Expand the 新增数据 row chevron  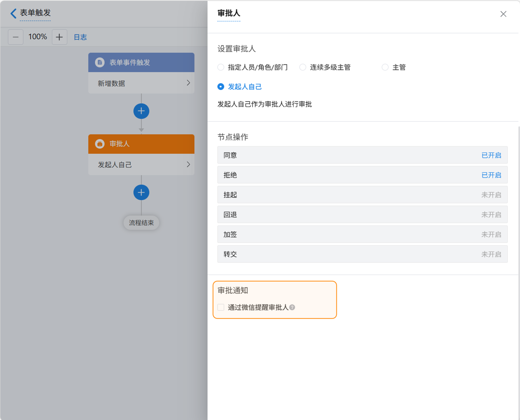click(188, 83)
